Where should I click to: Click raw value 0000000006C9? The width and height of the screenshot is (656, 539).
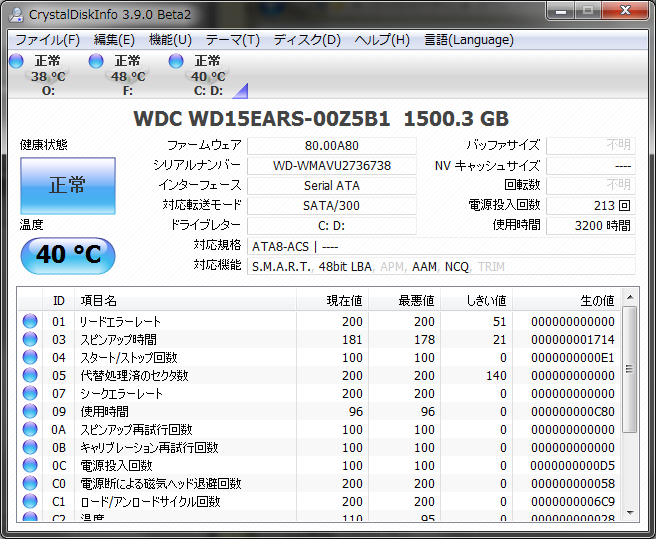[573, 501]
